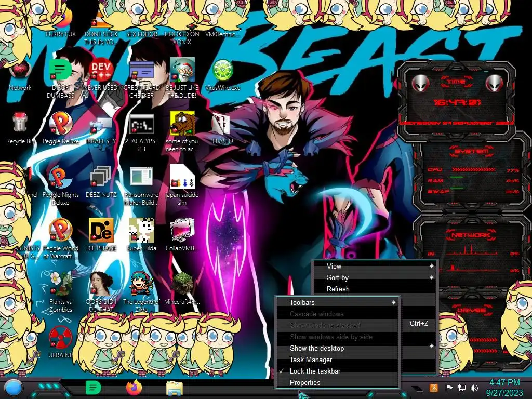Expand the View submenu
Screen dimensions: 532x399
coord(375,267)
